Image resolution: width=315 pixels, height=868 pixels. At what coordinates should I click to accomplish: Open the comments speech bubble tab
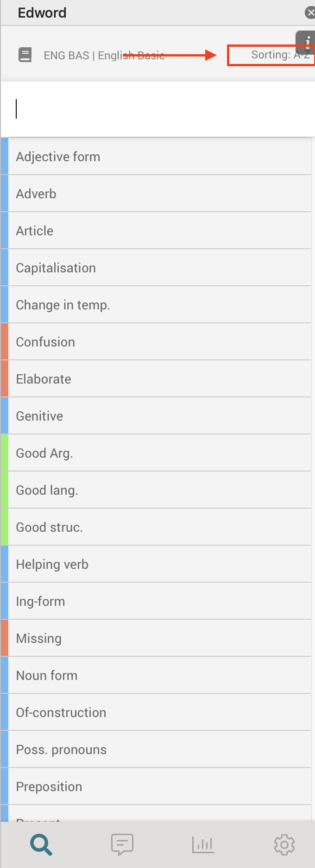[x=122, y=845]
